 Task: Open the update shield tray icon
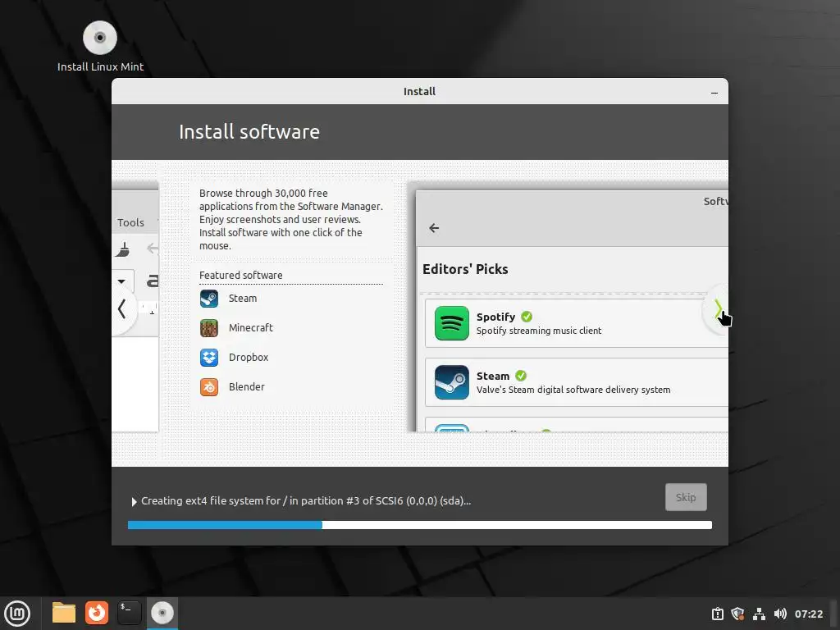[737, 614]
